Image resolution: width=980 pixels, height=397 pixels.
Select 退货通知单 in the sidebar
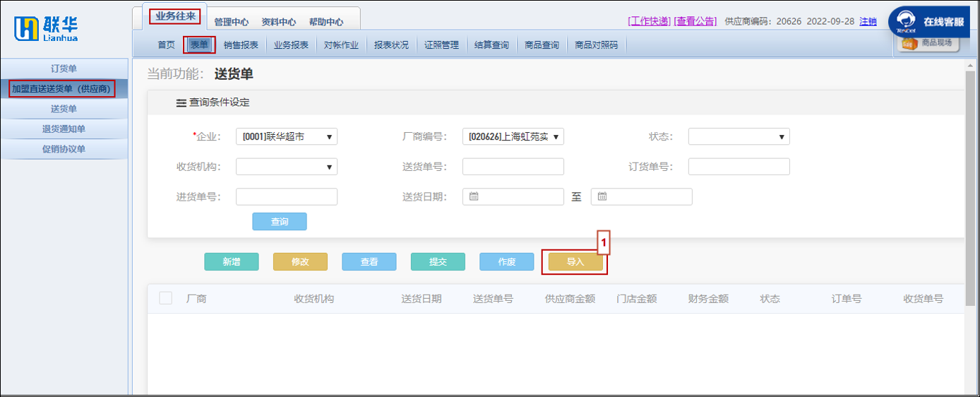point(64,129)
